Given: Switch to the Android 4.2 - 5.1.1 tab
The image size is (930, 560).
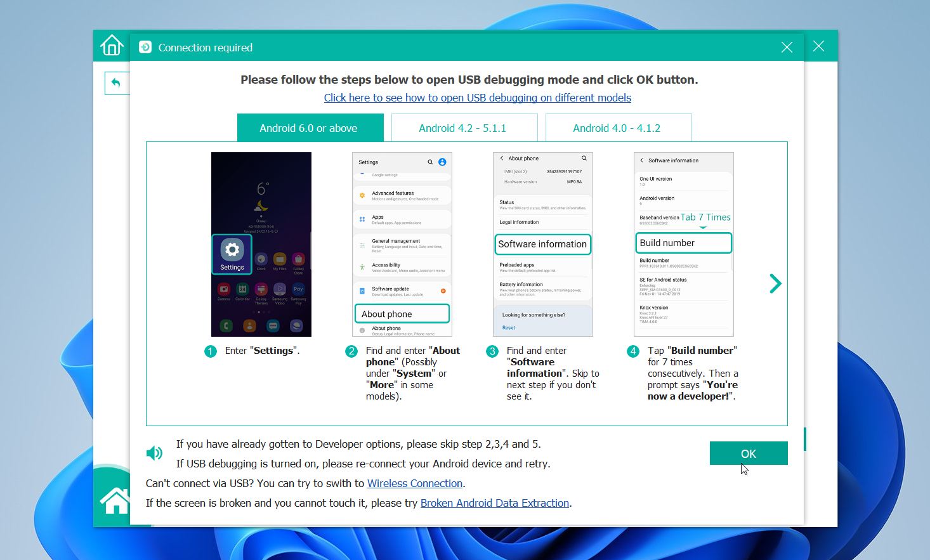Looking at the screenshot, I should 464,128.
